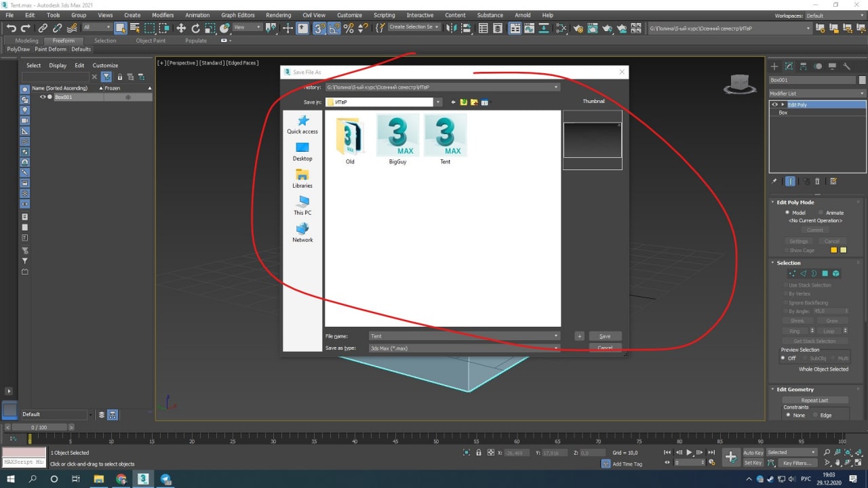
Task: Click the Redo arrow in main toolbar
Action: (25, 28)
